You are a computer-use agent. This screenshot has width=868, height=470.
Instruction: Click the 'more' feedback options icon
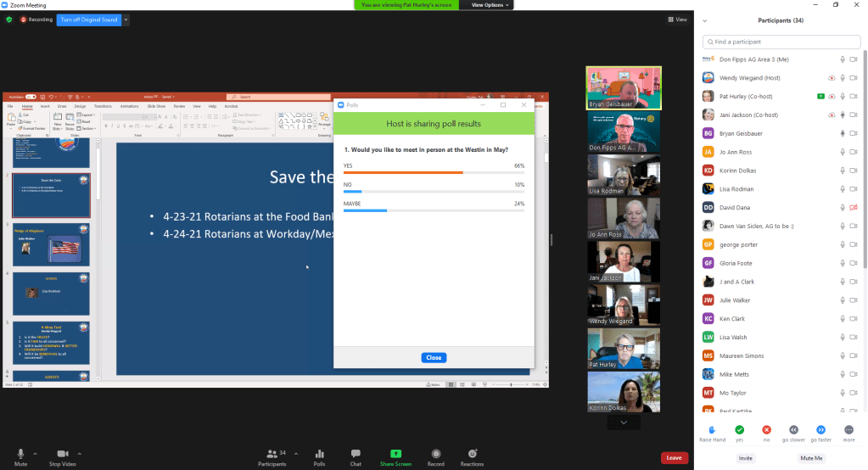(x=848, y=430)
